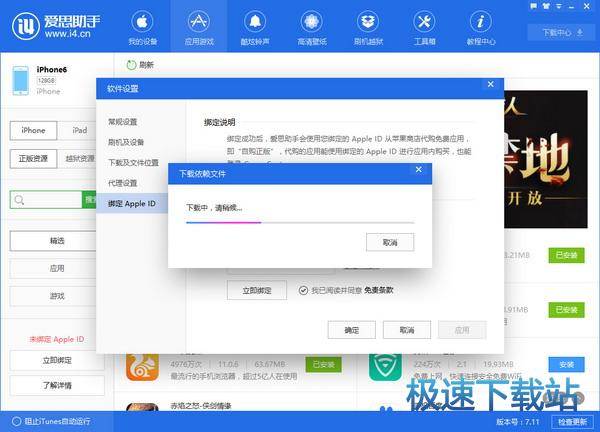
Task: Click 绑定说明 heading text
Action: pyautogui.click(x=220, y=122)
